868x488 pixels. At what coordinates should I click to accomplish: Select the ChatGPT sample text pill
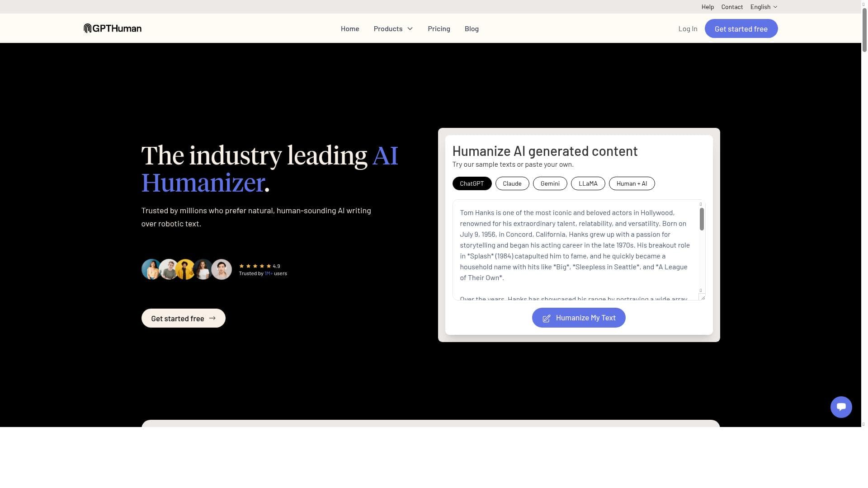click(472, 183)
